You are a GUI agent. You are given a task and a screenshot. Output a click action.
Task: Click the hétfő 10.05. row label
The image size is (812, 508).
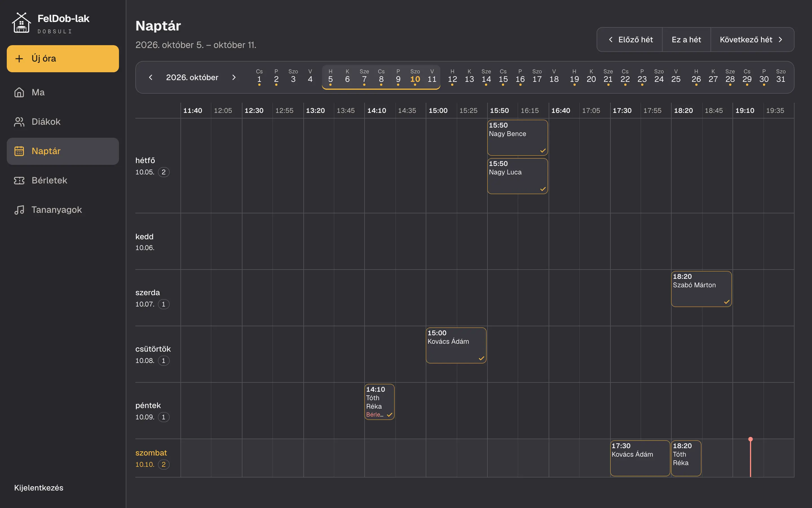(152, 166)
